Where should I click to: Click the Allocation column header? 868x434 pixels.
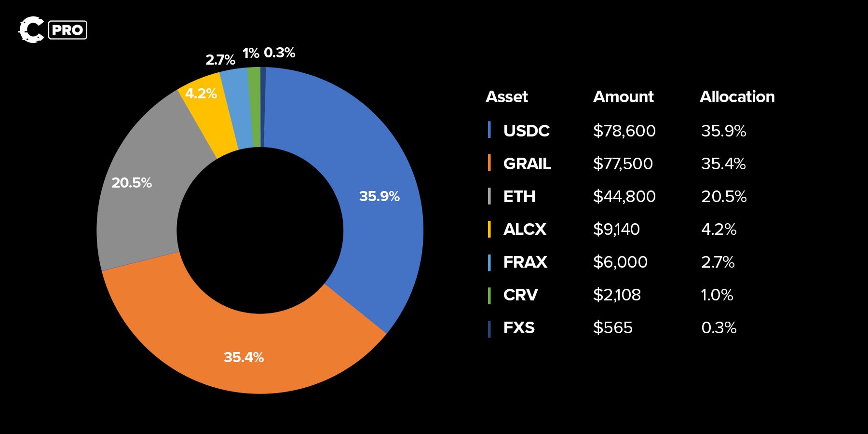[x=737, y=97]
